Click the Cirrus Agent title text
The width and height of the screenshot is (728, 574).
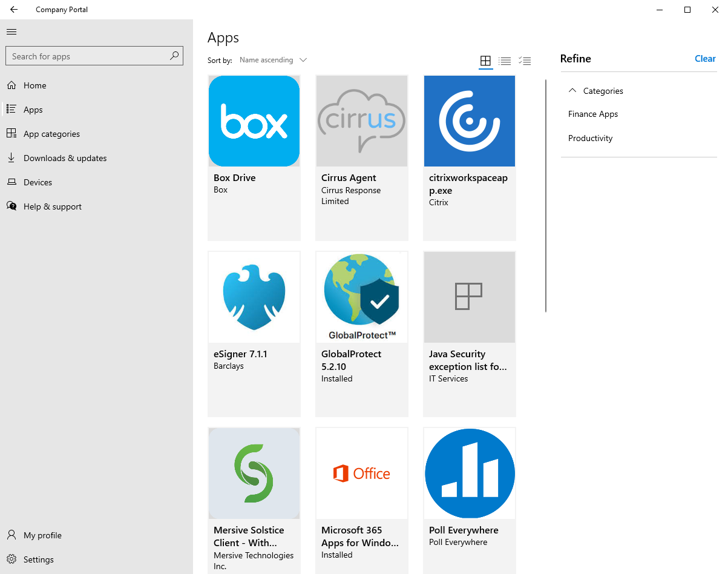[349, 178]
